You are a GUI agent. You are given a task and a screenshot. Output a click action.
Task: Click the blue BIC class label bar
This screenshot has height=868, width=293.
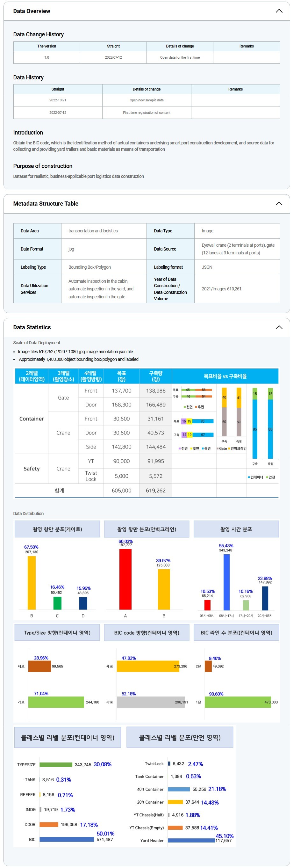pos(67,839)
